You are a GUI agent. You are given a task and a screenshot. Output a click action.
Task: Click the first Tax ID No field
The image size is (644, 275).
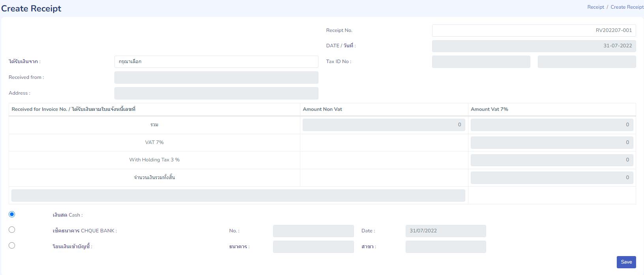481,62
